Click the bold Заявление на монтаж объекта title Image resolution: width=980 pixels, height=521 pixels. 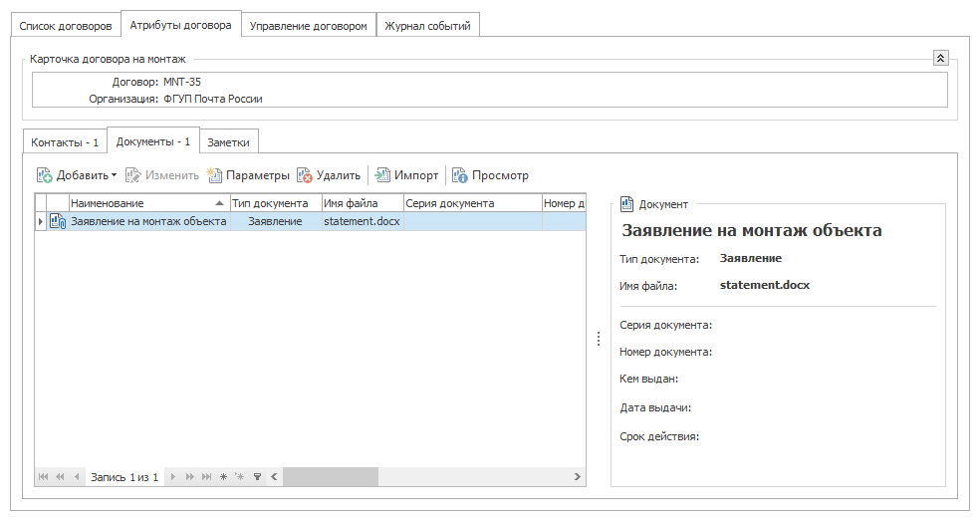(751, 231)
